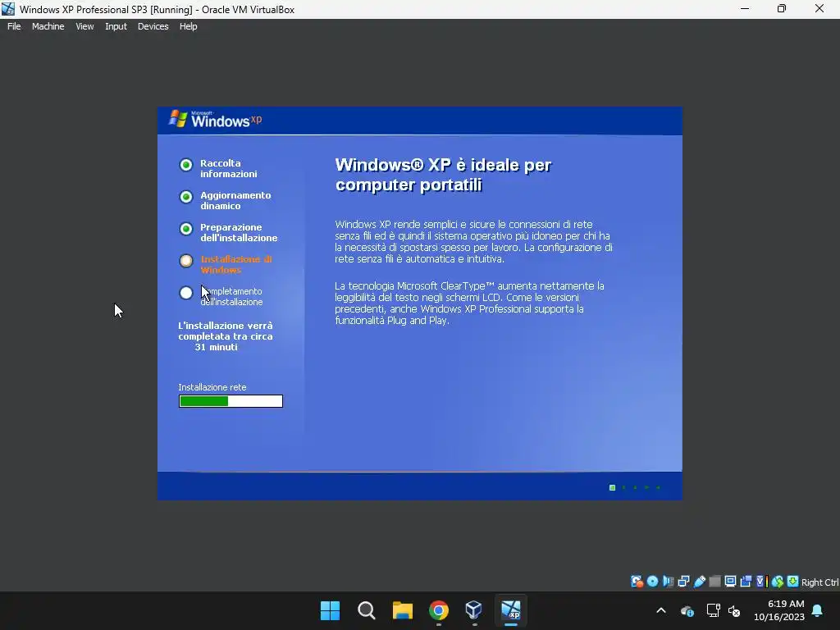Open taskbar Search
This screenshot has height=630, width=840.
(x=367, y=610)
